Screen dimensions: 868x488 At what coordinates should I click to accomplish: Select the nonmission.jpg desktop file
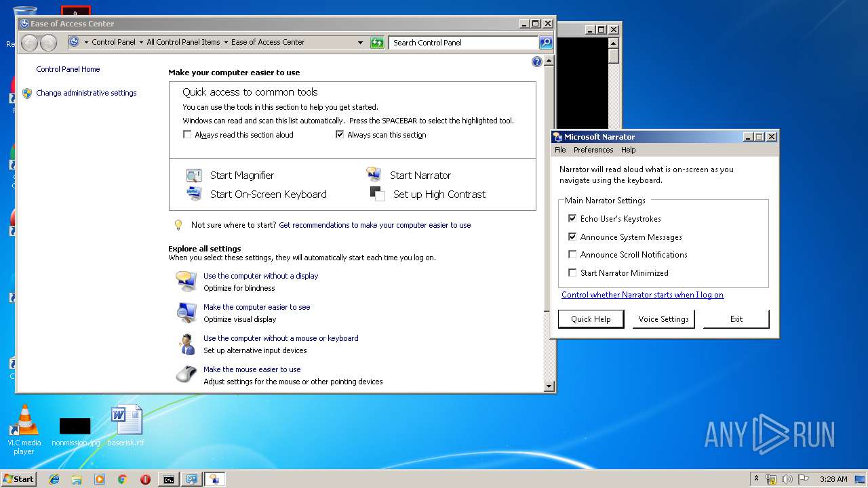pos(75,431)
